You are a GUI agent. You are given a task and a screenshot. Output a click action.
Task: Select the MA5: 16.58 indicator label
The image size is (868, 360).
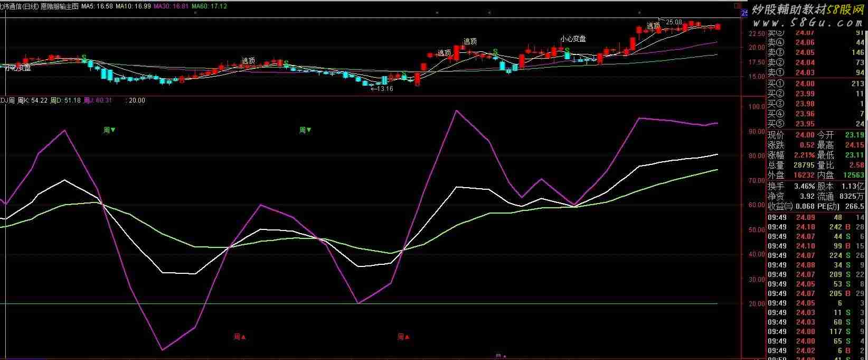pos(97,6)
